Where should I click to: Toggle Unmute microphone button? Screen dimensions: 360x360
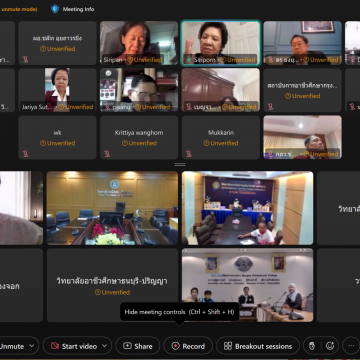tap(12, 346)
